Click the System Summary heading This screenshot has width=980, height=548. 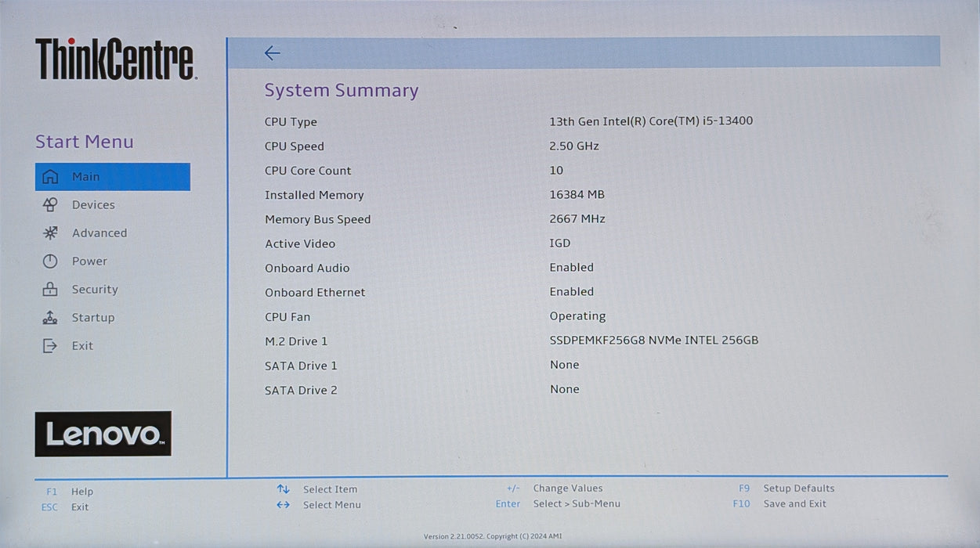pos(342,91)
